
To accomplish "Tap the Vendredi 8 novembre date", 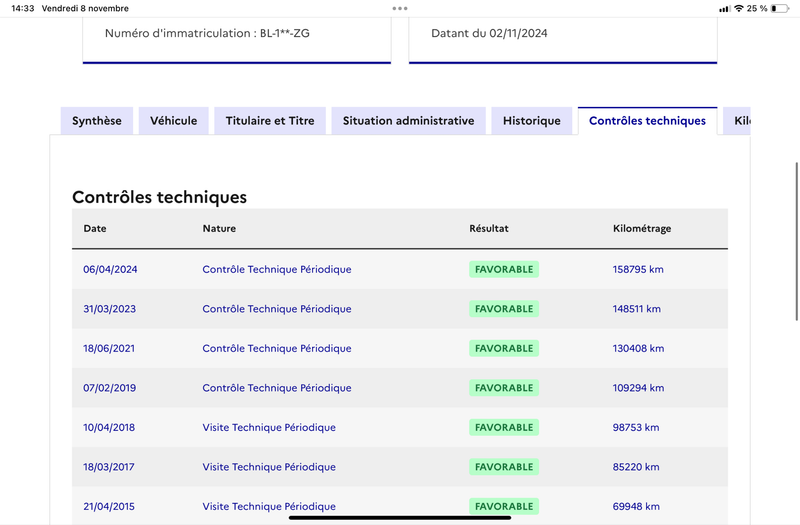I will pyautogui.click(x=85, y=8).
